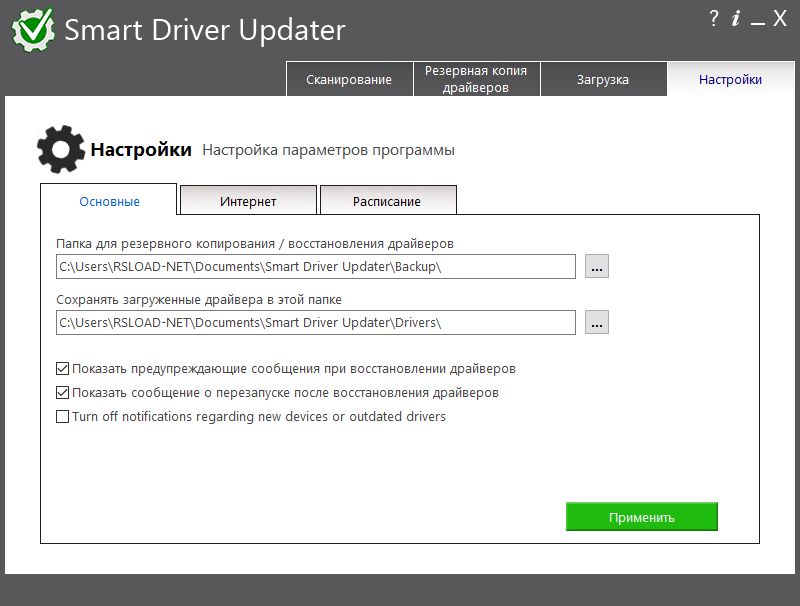Select the Основные settings sub-tab

[109, 201]
